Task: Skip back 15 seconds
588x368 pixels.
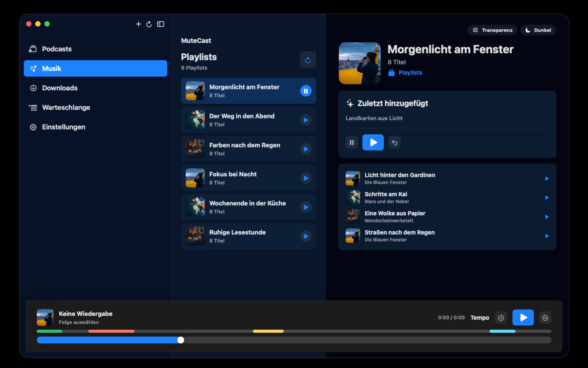Action: click(x=501, y=318)
